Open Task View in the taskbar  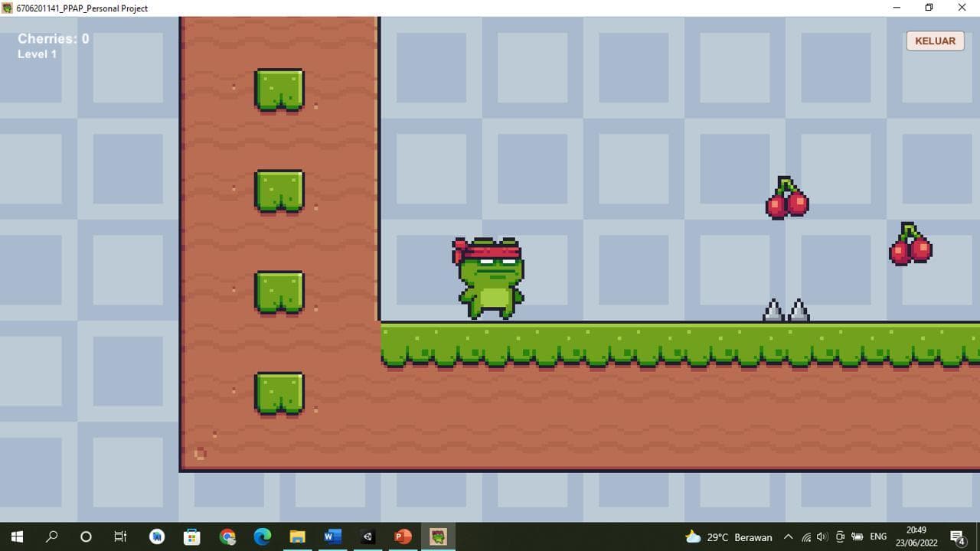pos(120,536)
